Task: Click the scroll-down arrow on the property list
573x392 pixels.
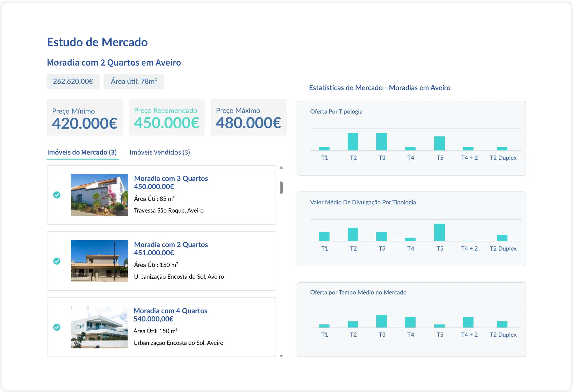Action: click(x=281, y=356)
